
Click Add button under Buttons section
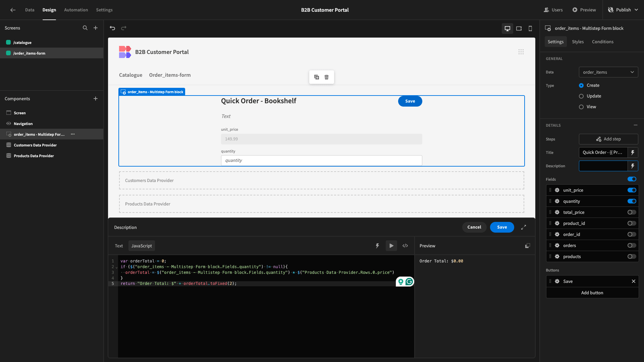(592, 293)
